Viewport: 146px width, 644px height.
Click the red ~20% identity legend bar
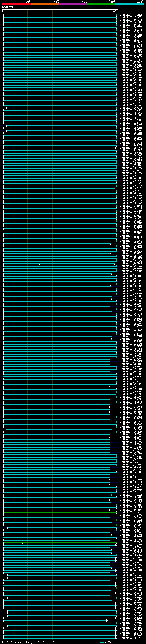[16, 4]
